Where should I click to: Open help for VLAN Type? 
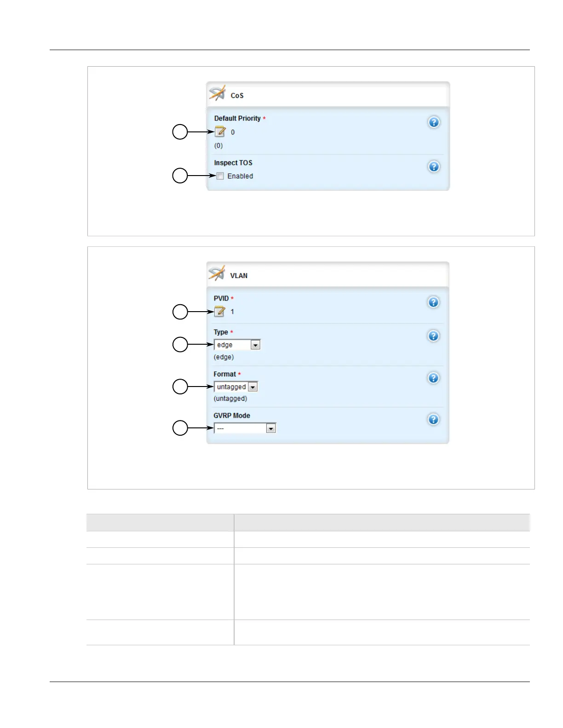(433, 336)
